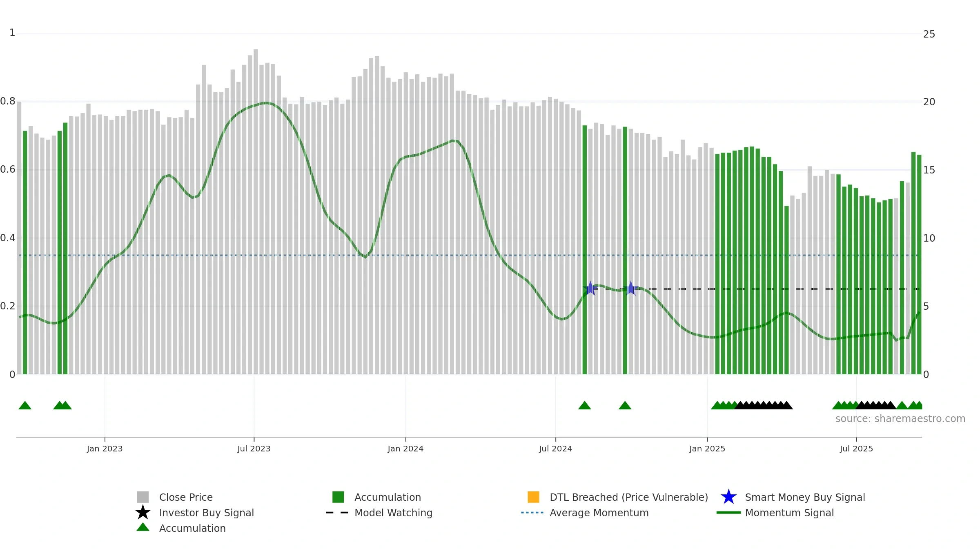Screen dimensions: 980x551
Task: Click the green Accumulation square legend swatch
Action: [338, 497]
